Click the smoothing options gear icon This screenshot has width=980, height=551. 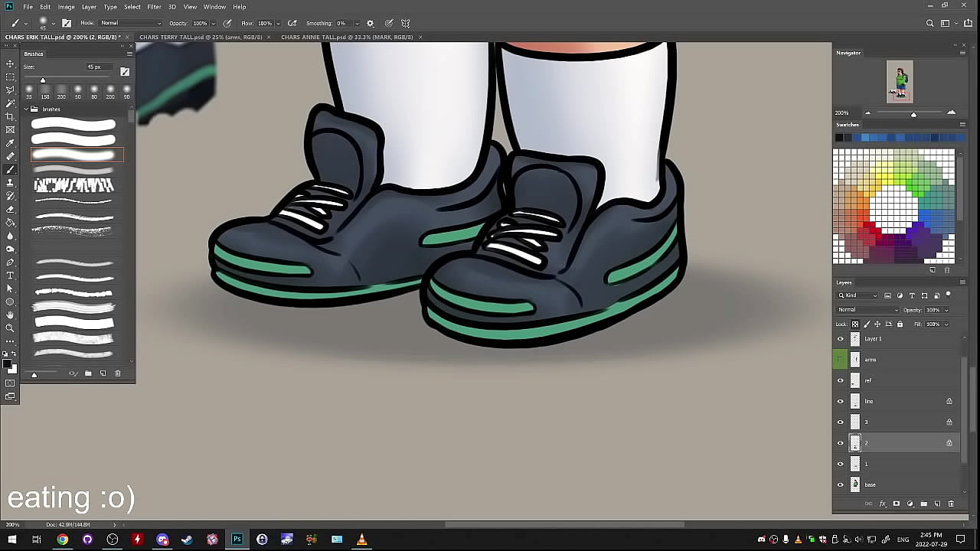click(x=371, y=24)
